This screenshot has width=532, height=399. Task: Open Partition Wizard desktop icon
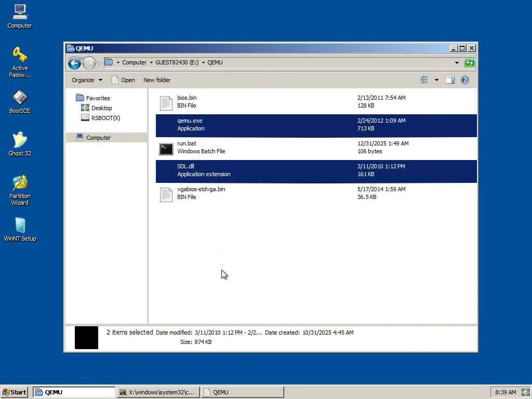[x=20, y=190]
